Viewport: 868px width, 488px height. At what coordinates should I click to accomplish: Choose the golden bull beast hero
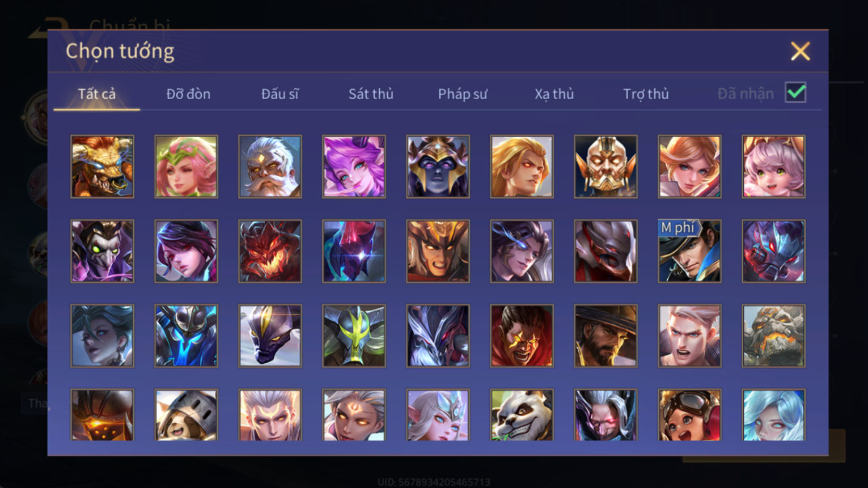102,167
